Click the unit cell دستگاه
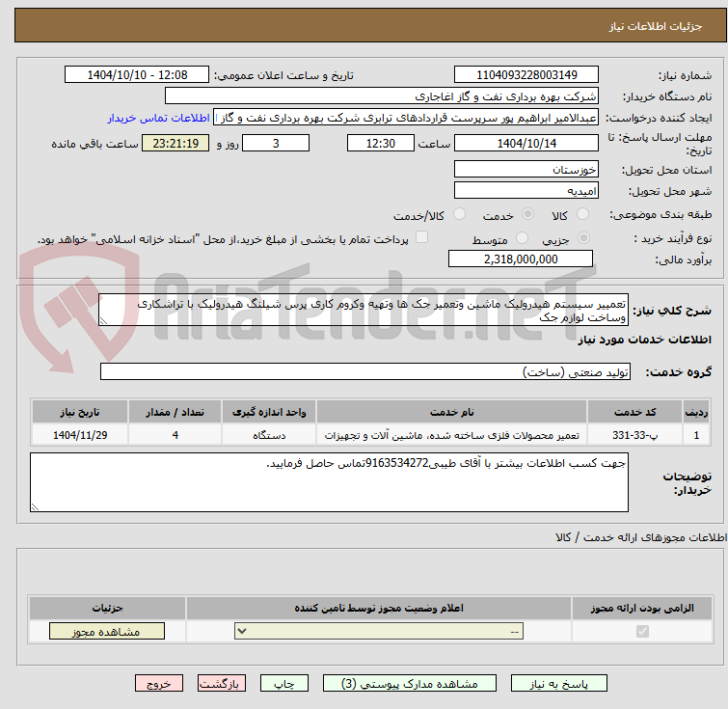The height and width of the screenshot is (709, 728). click(269, 435)
